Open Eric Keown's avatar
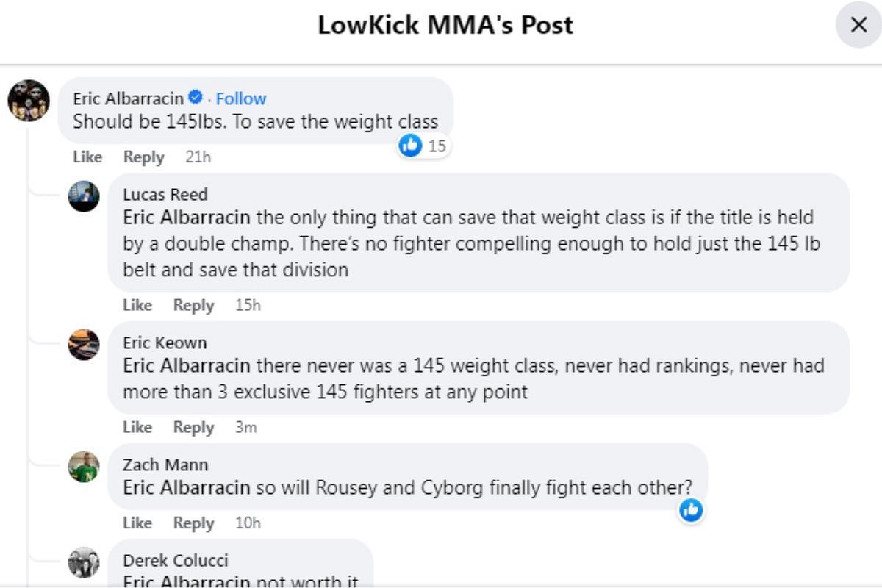 coord(84,345)
